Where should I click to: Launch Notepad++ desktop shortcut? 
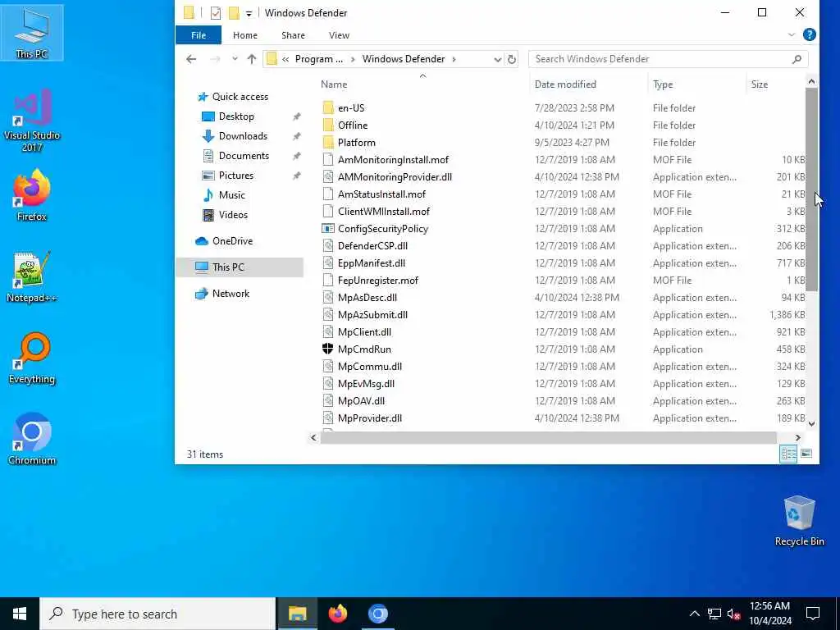click(x=32, y=277)
